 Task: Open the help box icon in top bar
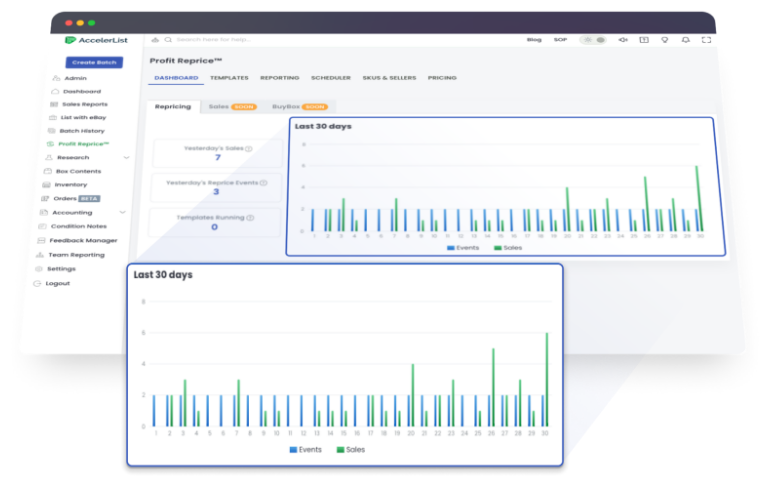(644, 40)
